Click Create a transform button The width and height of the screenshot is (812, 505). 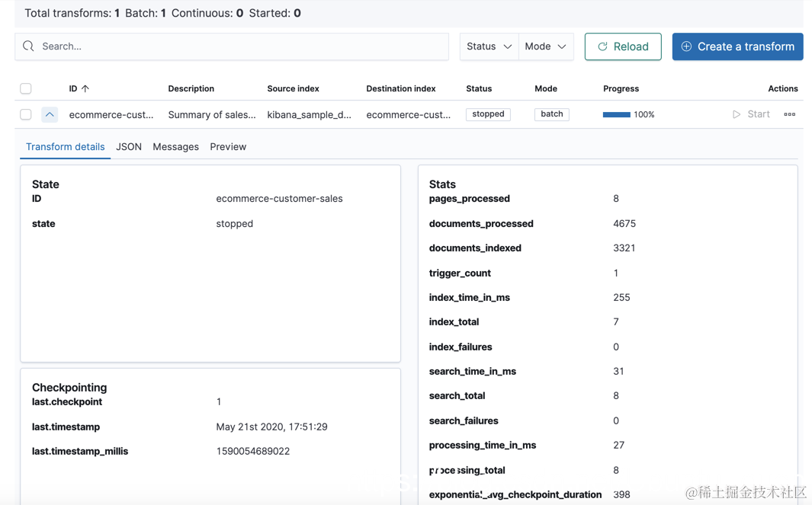(737, 46)
